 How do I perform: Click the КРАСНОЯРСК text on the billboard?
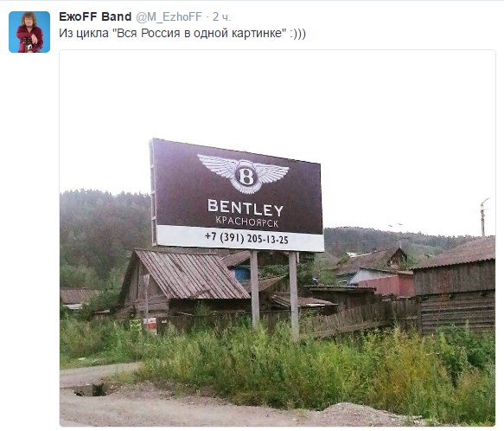tap(247, 222)
